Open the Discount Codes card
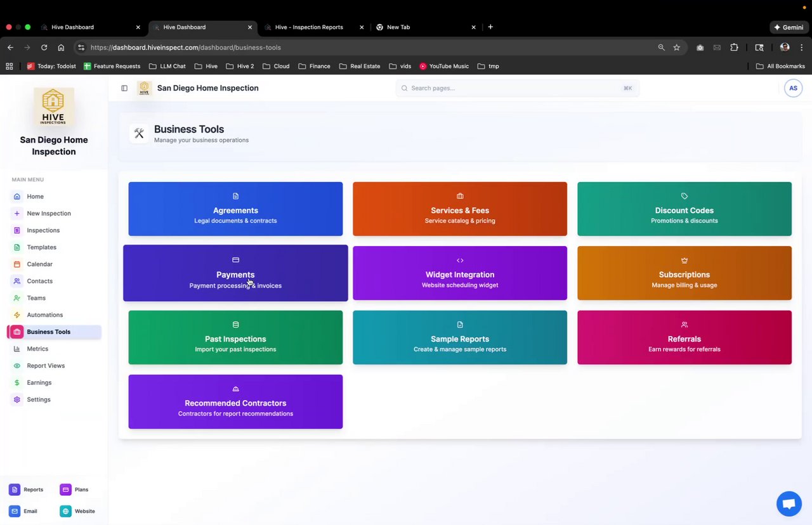 click(x=684, y=209)
